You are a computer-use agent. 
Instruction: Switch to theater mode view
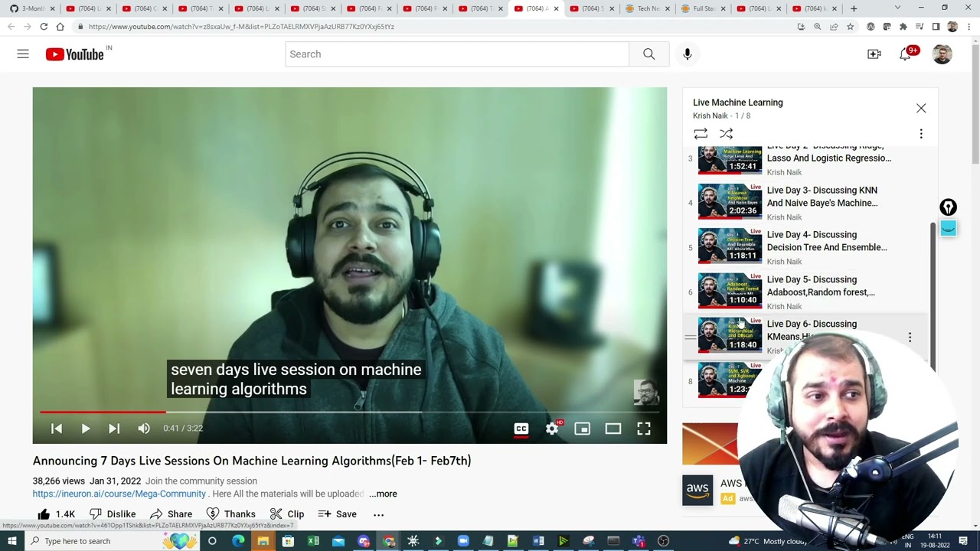(x=613, y=429)
